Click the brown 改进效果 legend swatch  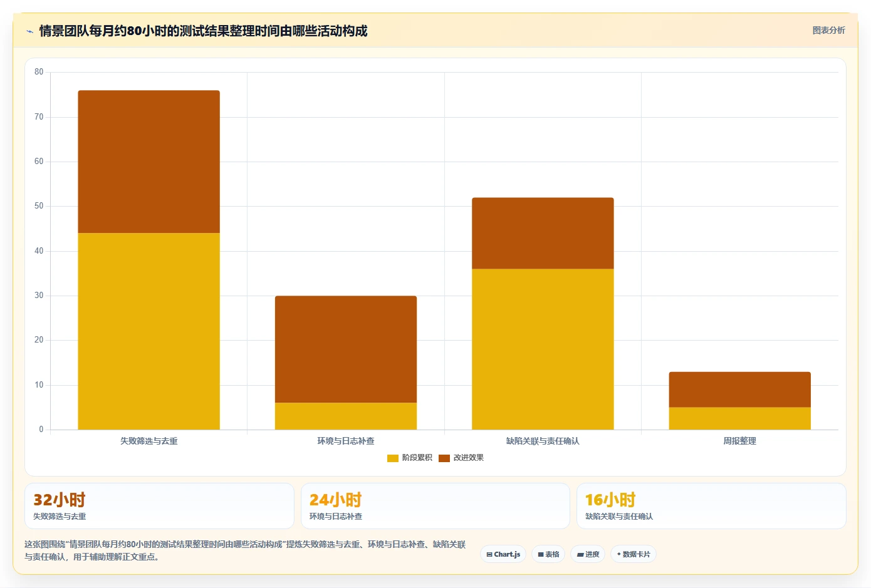444,458
